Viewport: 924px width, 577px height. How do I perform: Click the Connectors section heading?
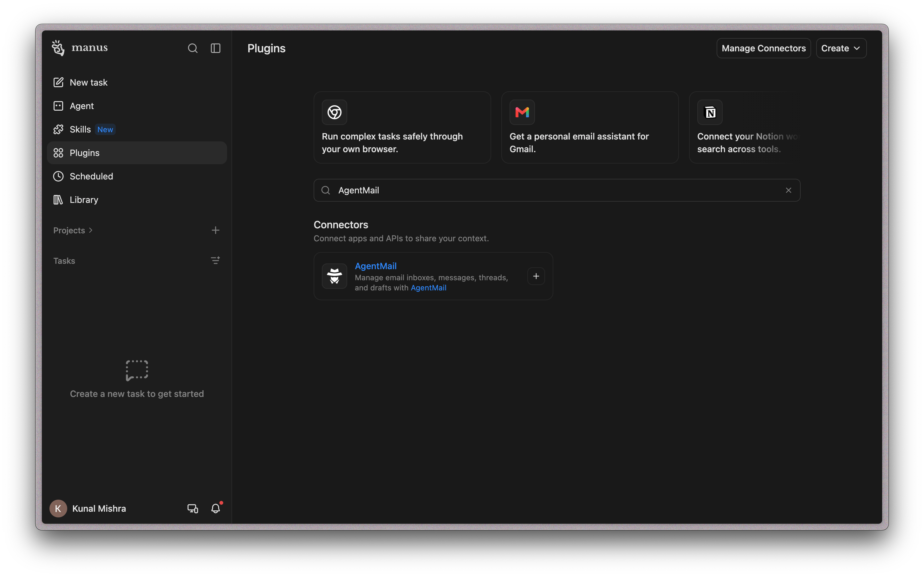[341, 225]
